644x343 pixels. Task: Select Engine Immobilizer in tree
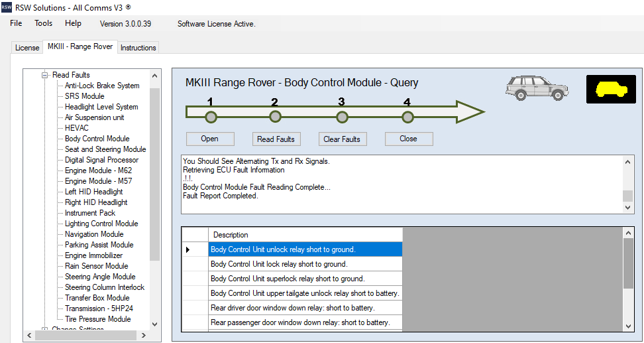pyautogui.click(x=93, y=255)
